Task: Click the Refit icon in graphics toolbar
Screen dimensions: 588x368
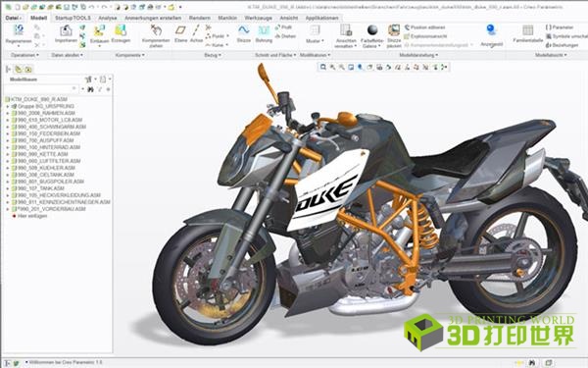Action: tap(322, 67)
